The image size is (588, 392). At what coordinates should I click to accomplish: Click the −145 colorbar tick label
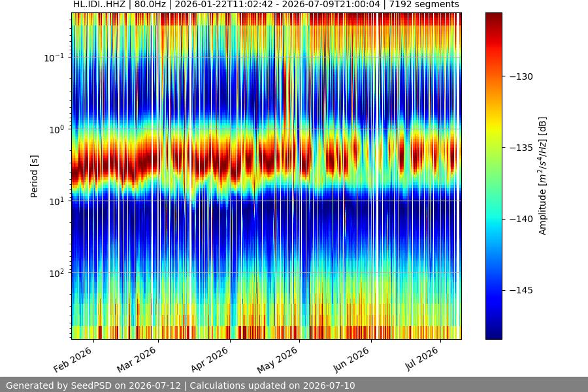click(x=521, y=290)
